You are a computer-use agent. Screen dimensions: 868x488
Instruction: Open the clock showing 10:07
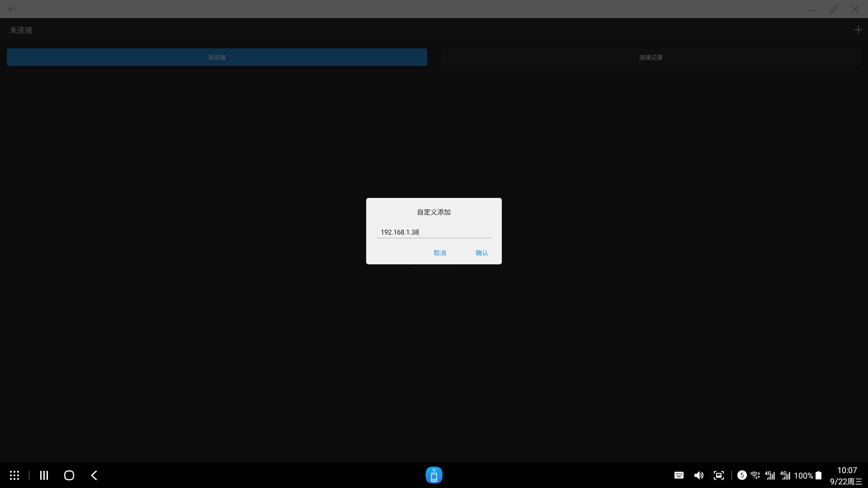coord(847,470)
